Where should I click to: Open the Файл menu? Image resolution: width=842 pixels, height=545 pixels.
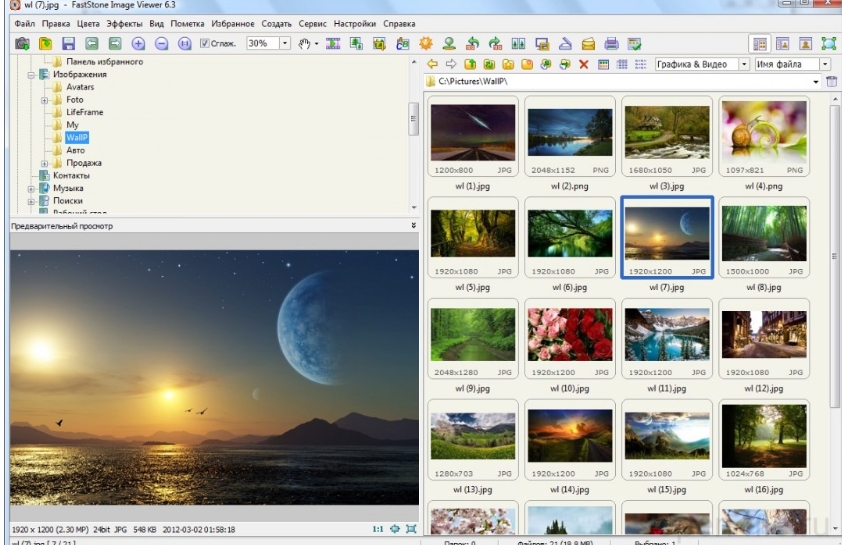(25, 24)
